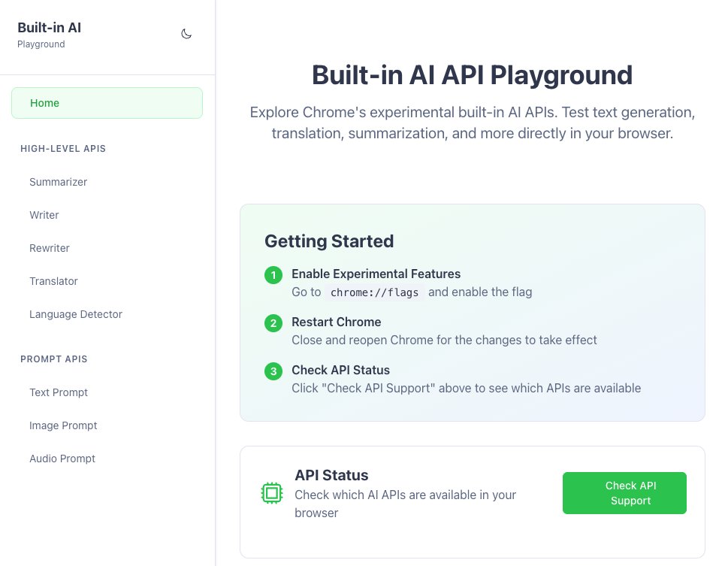
Task: Click the Getting Started heading
Action: [x=329, y=241]
